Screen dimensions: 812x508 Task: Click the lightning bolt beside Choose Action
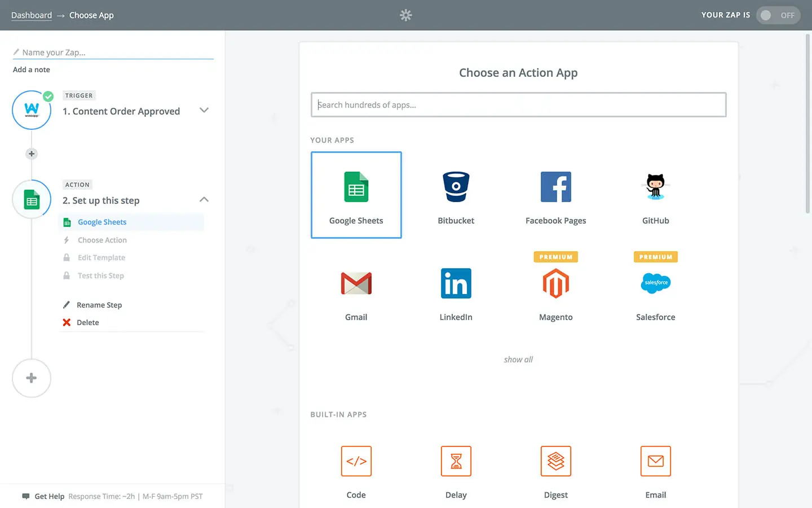coord(67,240)
